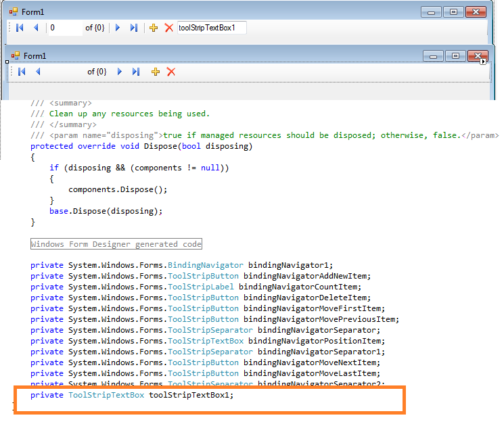
Task: Click 'if (disposing && (components != null))' line
Action: [139, 168]
